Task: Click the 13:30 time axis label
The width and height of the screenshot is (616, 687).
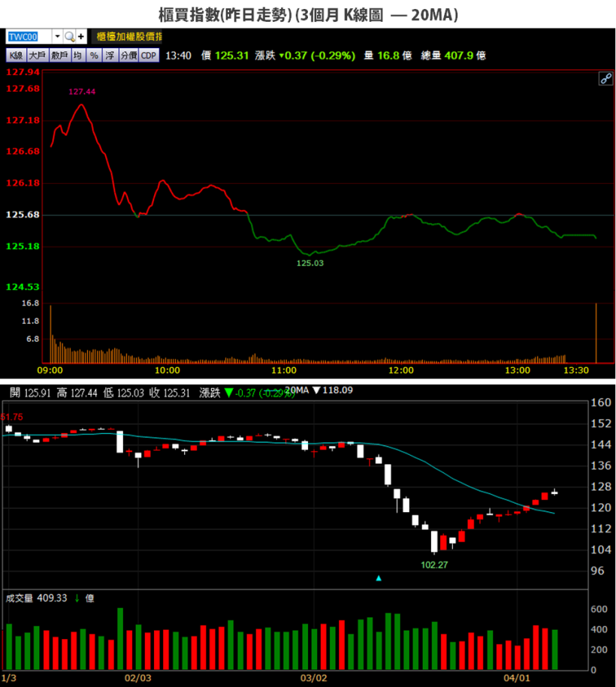Action: (x=575, y=371)
